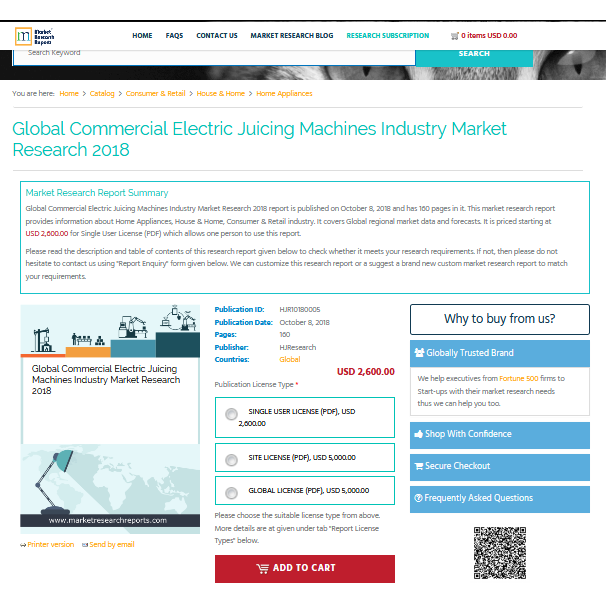
Task: Click the Market Research Reports logo
Action: pyautogui.click(x=34, y=36)
